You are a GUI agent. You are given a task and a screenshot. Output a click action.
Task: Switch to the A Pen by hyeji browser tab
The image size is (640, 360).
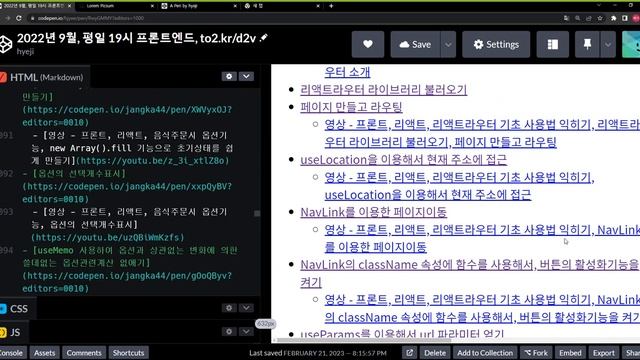click(184, 6)
